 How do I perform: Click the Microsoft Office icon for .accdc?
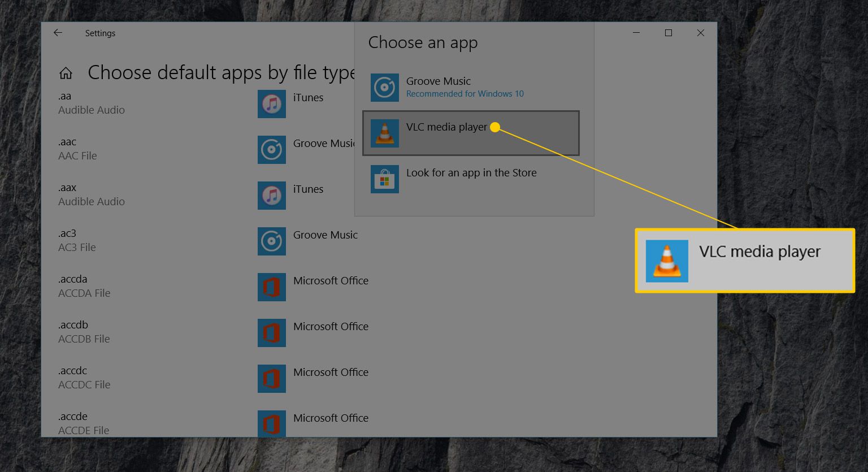[x=272, y=379]
